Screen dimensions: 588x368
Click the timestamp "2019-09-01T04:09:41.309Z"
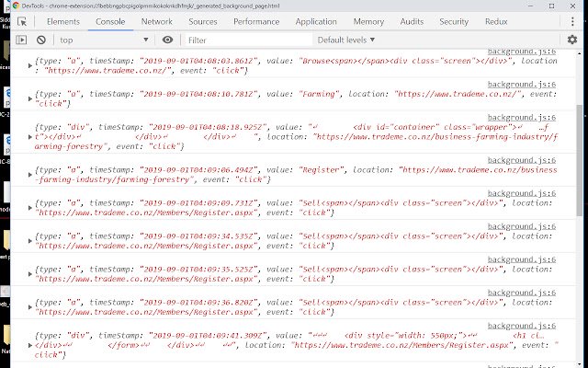[209, 335]
